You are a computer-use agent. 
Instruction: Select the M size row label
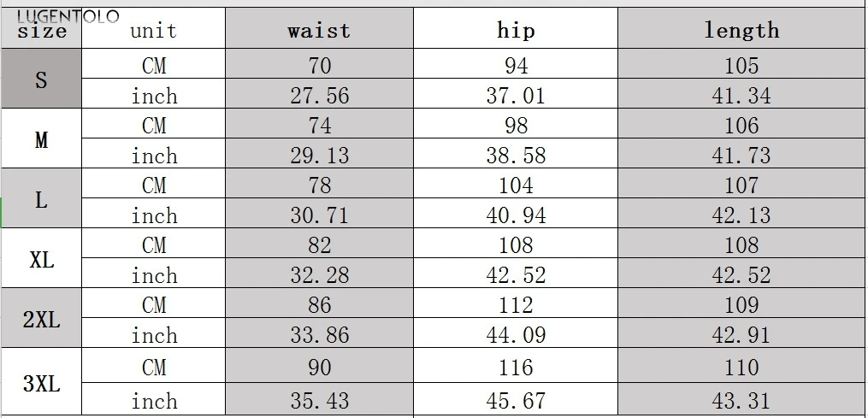pyautogui.click(x=41, y=140)
